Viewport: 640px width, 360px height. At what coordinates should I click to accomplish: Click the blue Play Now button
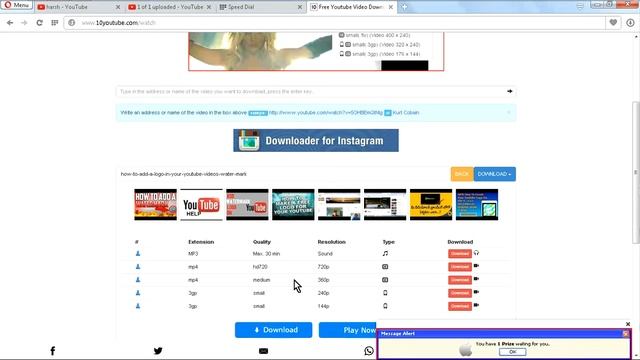point(348,330)
